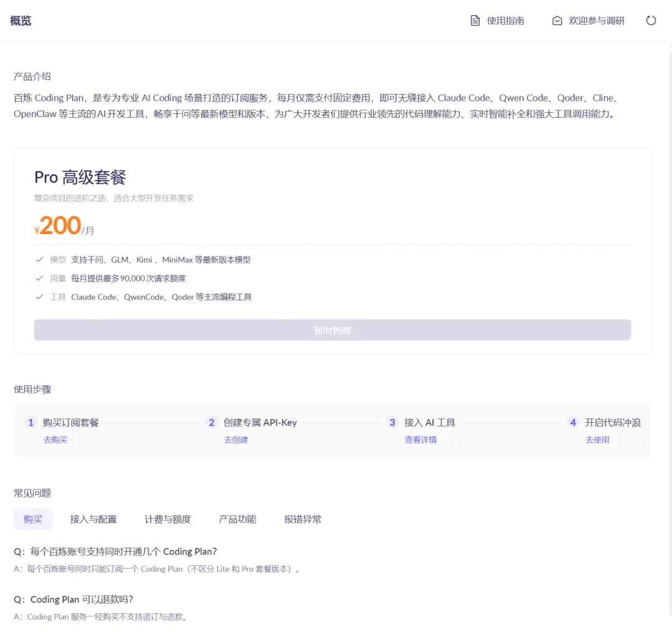Follow the 去创建 link under step 2
672x632 pixels.
[236, 440]
